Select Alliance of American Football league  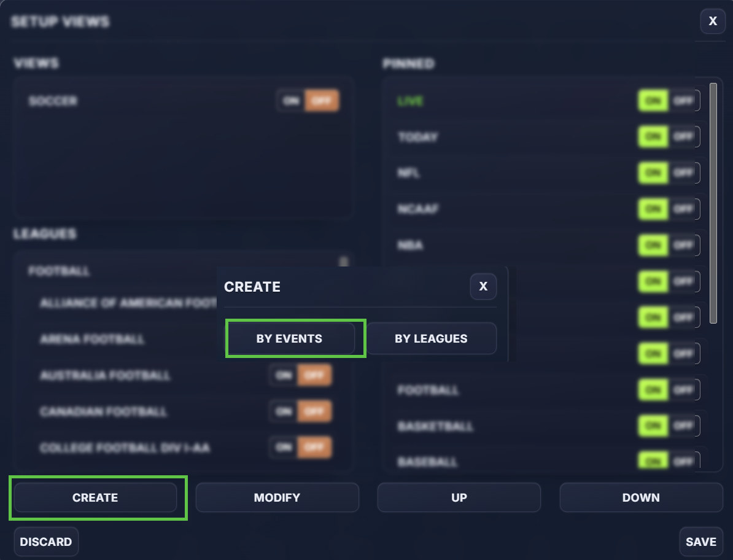pos(128,303)
